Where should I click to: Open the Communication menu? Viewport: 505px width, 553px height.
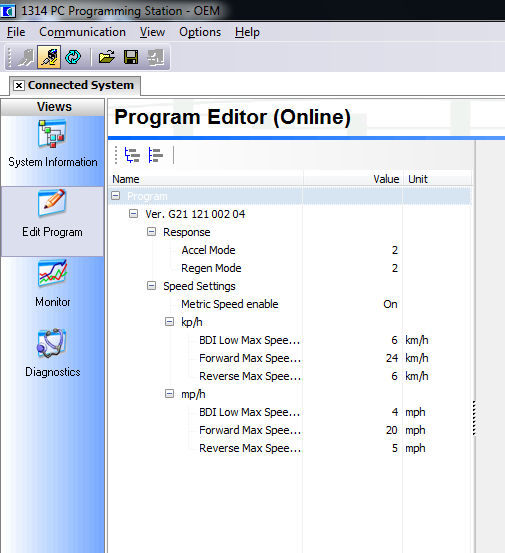(83, 32)
